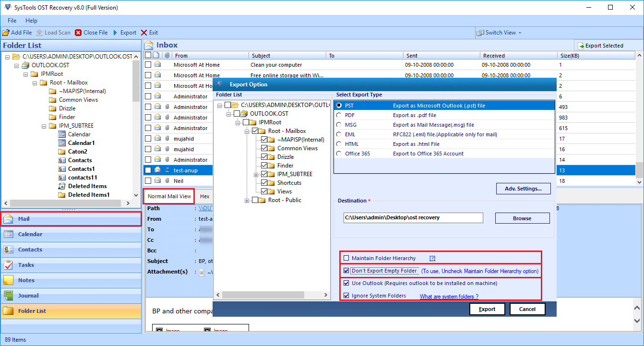The width and height of the screenshot is (644, 346).
Task: Click the Export button in dialog
Action: (x=487, y=309)
